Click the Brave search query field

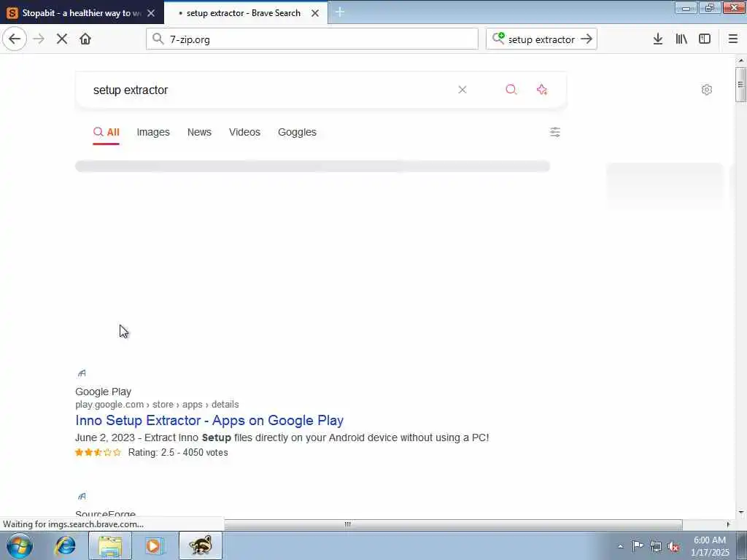click(267, 90)
